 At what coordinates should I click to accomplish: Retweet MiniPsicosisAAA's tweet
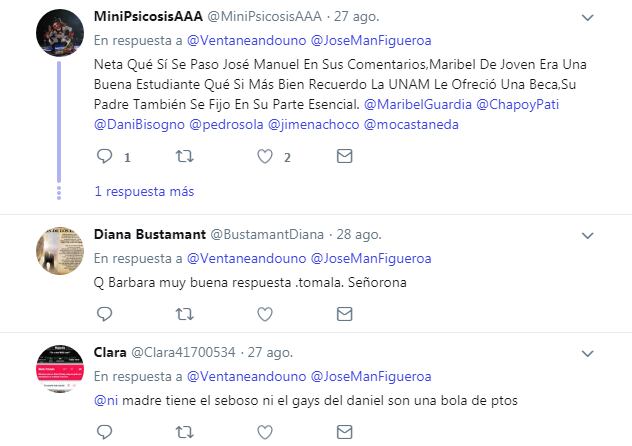pyautogui.click(x=185, y=156)
